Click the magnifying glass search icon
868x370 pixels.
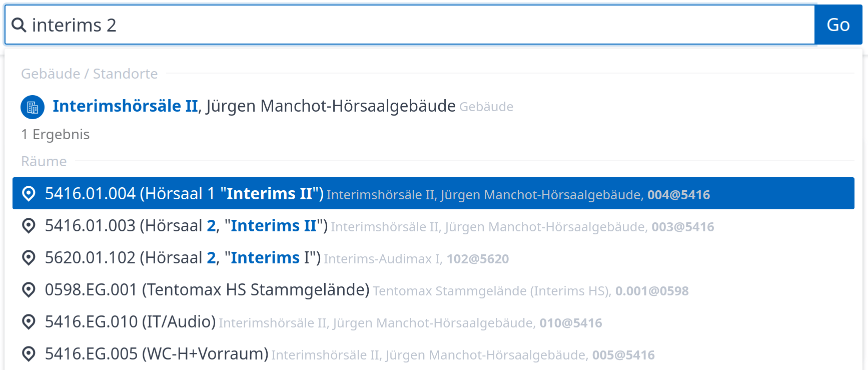click(x=19, y=25)
